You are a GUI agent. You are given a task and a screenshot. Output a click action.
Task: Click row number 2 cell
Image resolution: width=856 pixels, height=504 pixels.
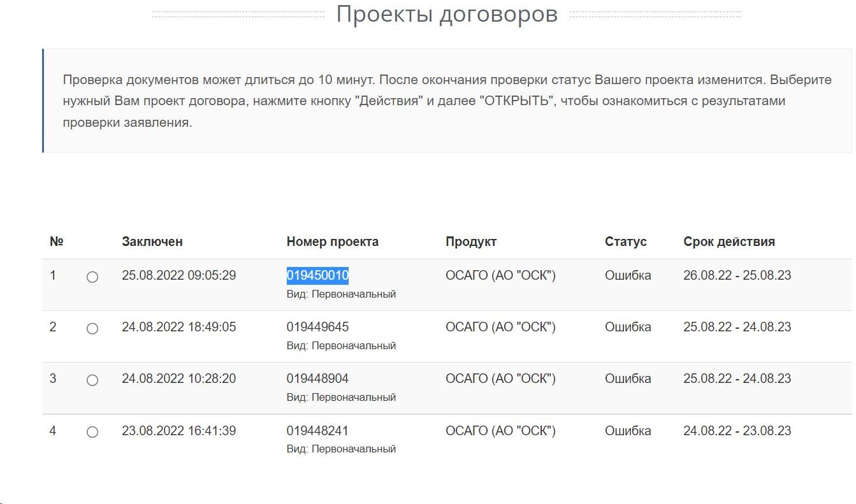coord(53,327)
